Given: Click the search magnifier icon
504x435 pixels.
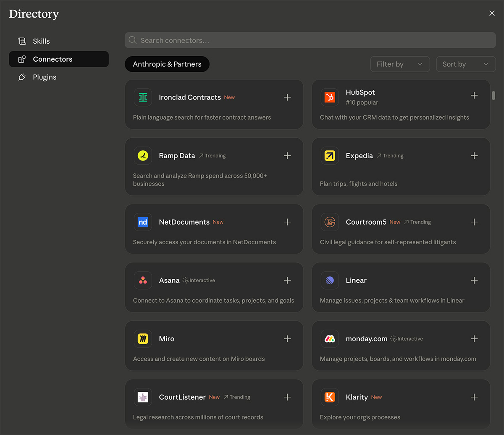Looking at the screenshot, I should point(133,40).
